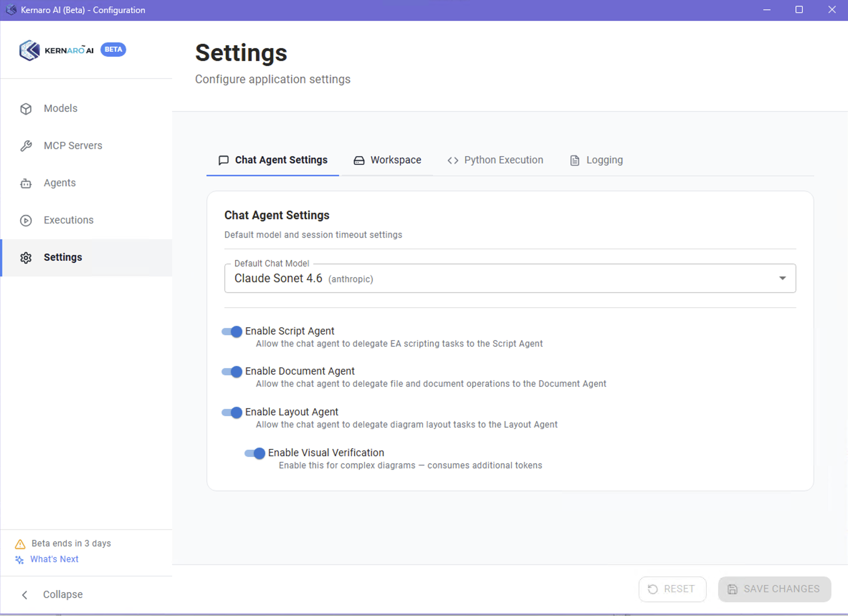Click the beta warning triangle icon
848x616 pixels.
pos(20,544)
